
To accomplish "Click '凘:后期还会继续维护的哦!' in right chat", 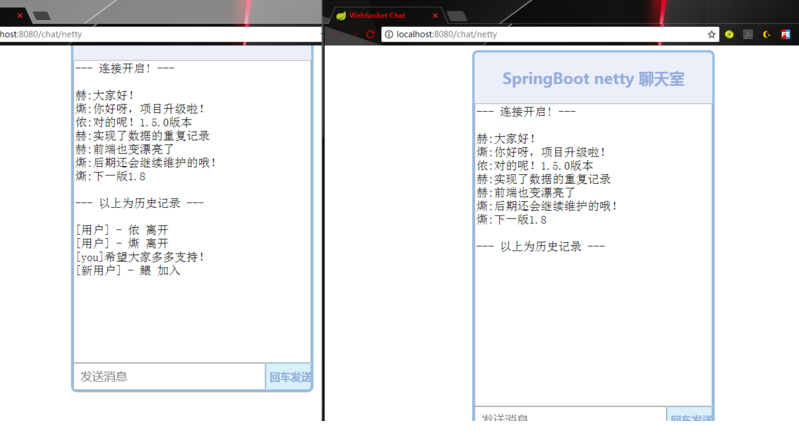I will tap(547, 206).
